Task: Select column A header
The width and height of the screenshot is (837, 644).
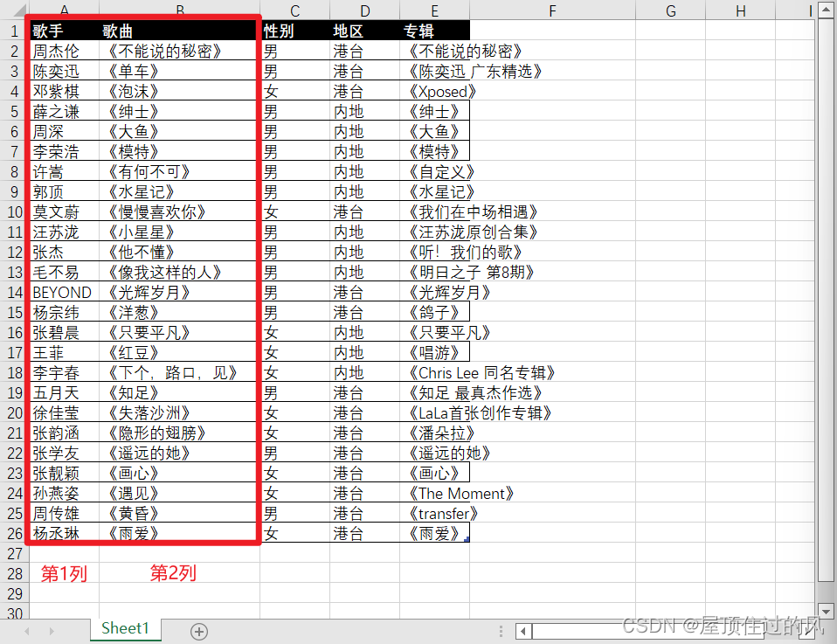Action: (x=64, y=10)
